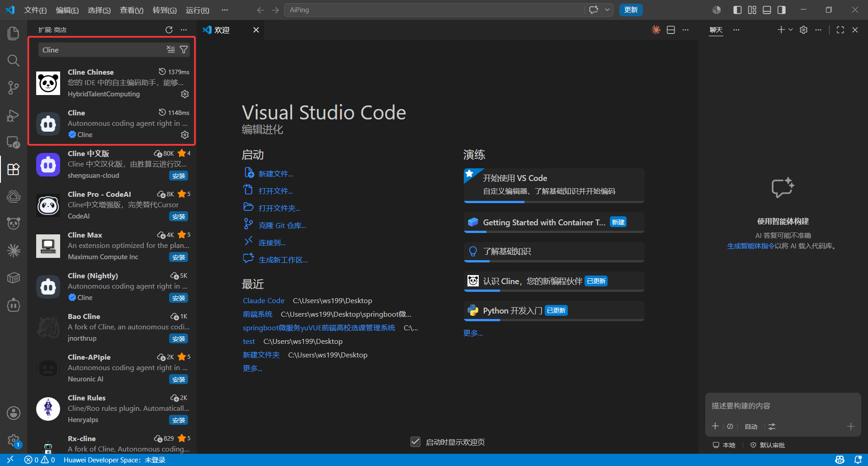This screenshot has width=868, height=466.
Task: Click 克隆 Git 仓库... link
Action: [282, 225]
